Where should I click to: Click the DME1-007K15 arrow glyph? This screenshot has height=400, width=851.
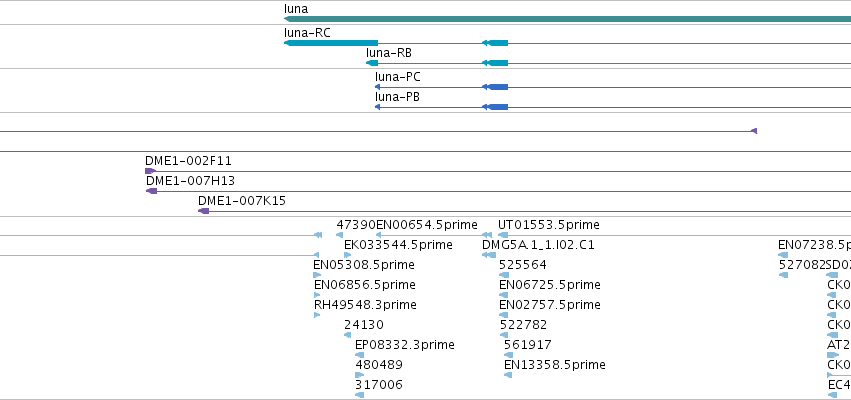click(204, 211)
